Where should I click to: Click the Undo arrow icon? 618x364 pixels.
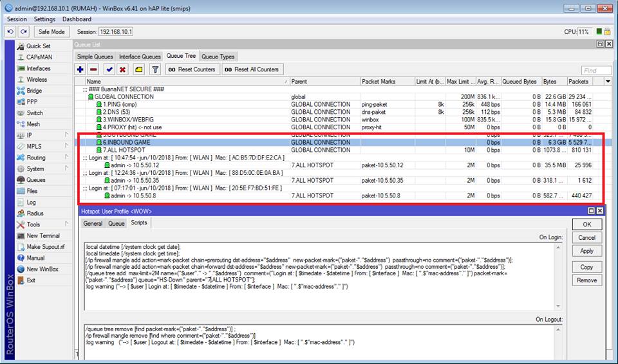click(10, 32)
